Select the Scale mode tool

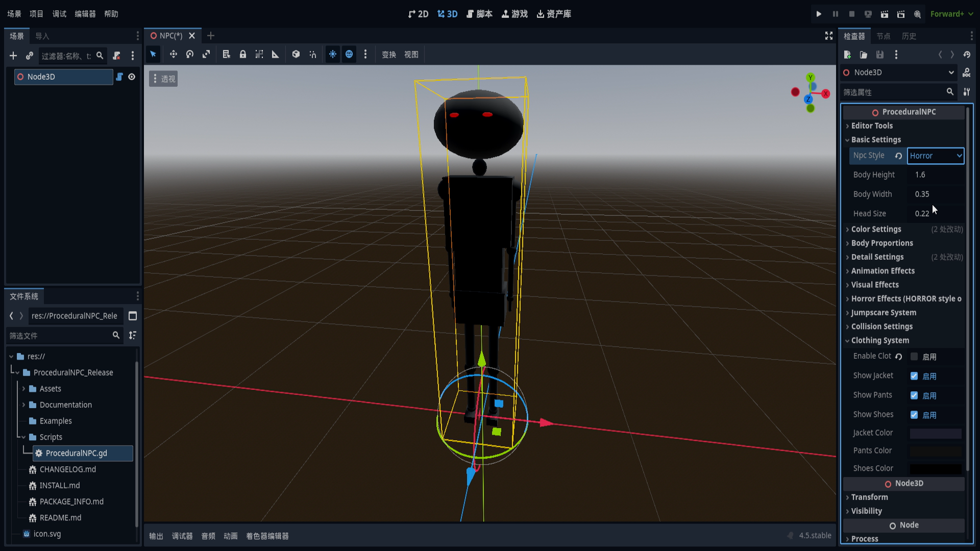click(206, 54)
